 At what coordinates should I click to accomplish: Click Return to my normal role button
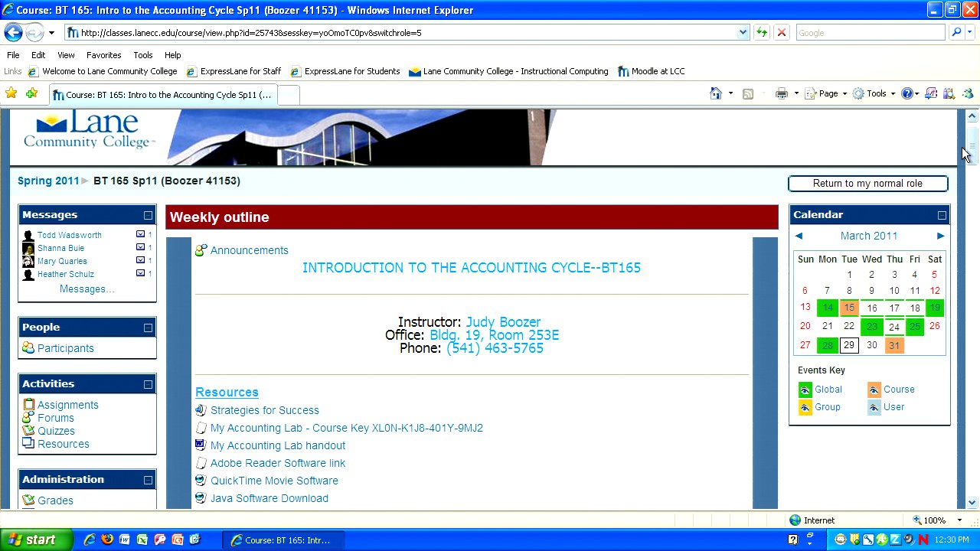click(x=867, y=184)
